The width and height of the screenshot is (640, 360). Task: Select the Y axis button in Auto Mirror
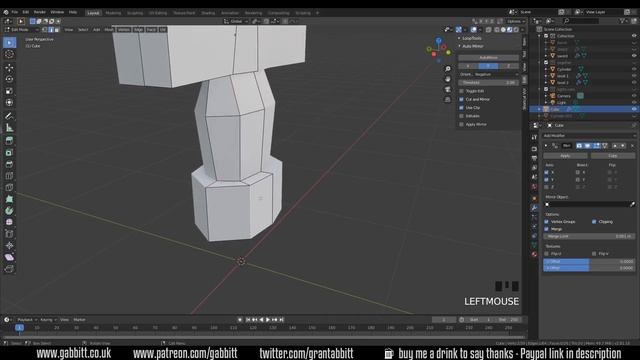click(489, 66)
